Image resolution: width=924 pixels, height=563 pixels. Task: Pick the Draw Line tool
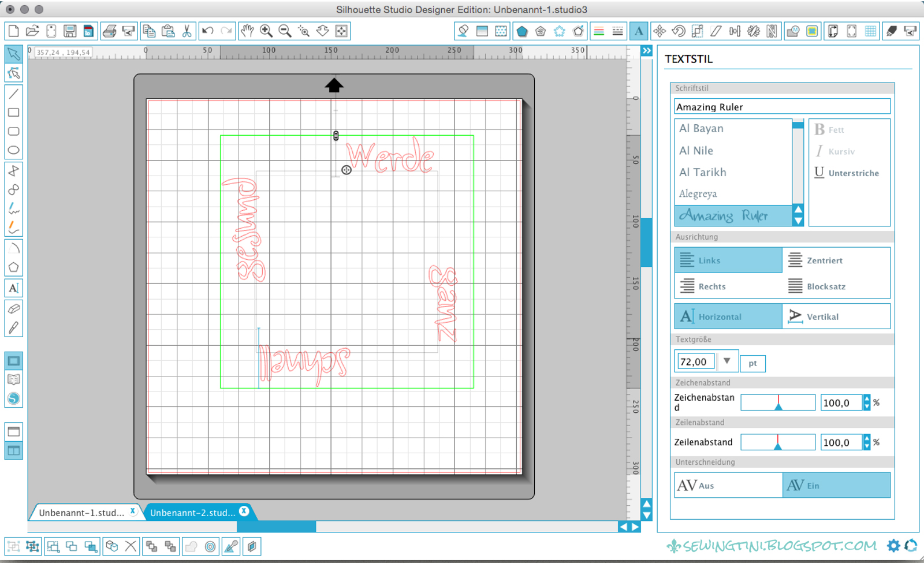coord(14,94)
